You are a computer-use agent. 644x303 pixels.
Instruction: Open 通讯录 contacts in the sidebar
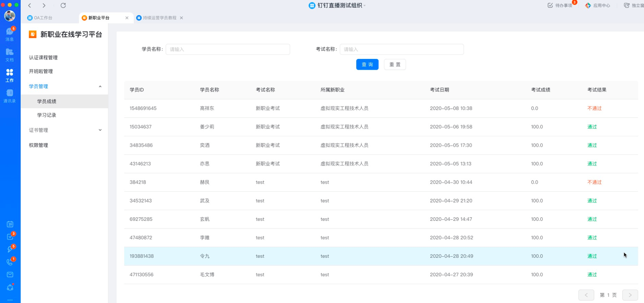[x=10, y=95]
